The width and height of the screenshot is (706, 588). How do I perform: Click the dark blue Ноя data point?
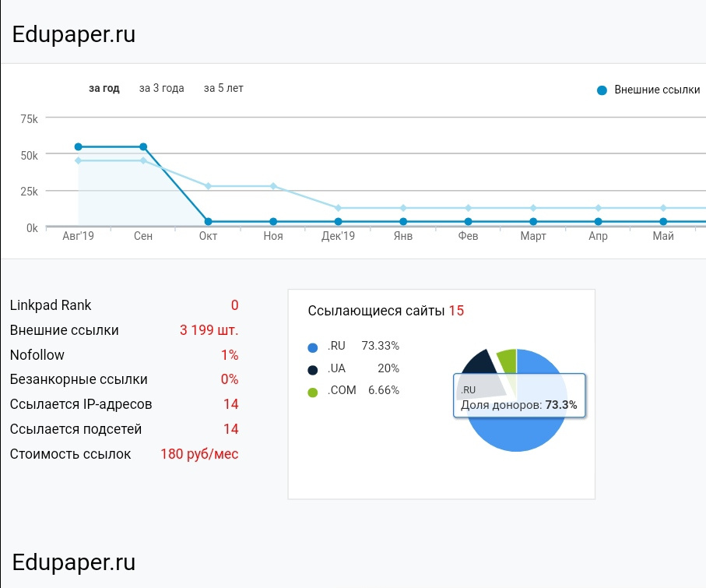[x=273, y=222]
